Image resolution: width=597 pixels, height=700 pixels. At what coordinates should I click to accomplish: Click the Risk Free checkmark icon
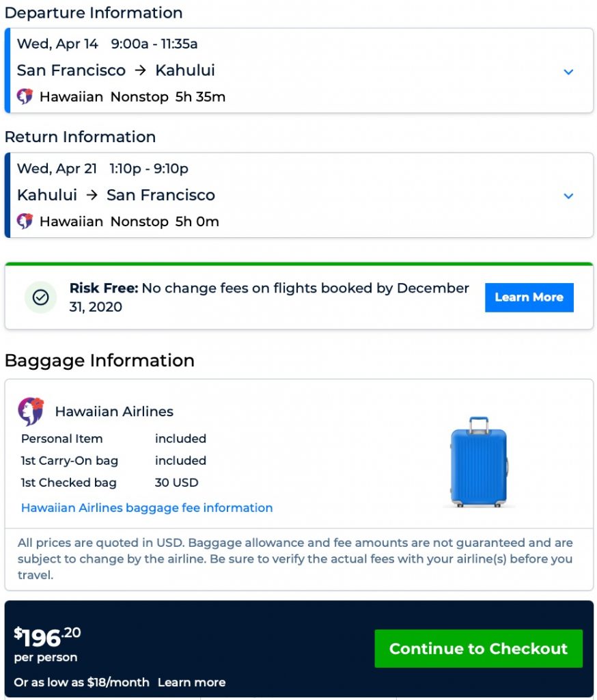[x=40, y=297]
